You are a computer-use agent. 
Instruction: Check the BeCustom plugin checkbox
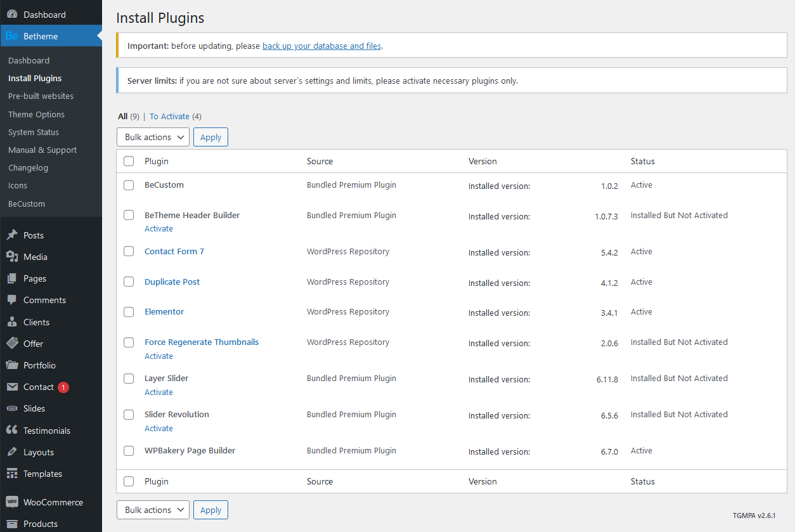[x=129, y=185]
